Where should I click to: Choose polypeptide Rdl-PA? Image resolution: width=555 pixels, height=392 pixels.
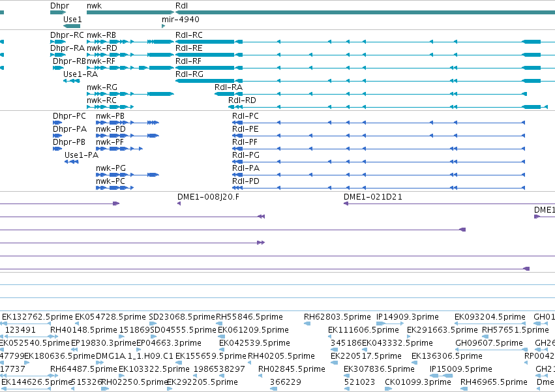click(246, 168)
